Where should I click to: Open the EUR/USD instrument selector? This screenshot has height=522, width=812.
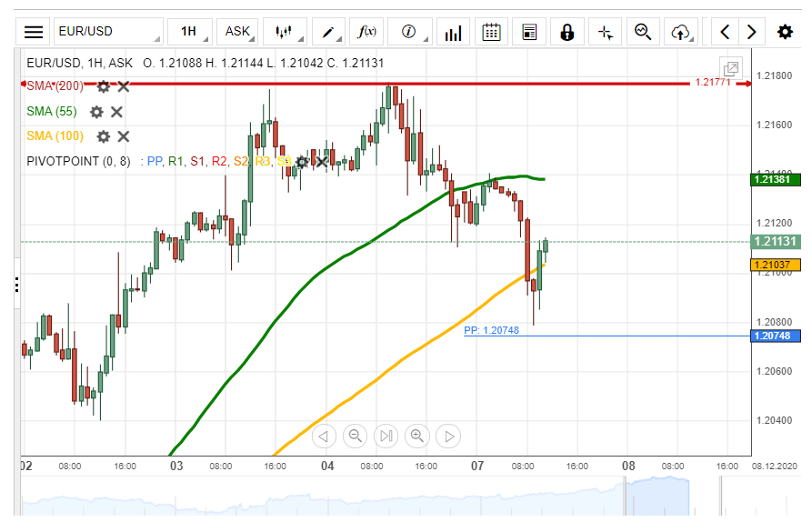(x=108, y=32)
